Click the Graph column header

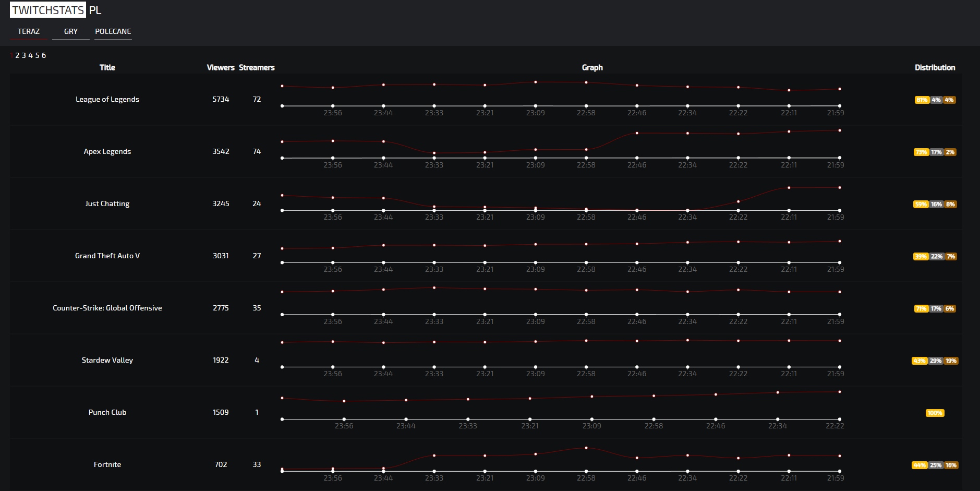point(592,67)
